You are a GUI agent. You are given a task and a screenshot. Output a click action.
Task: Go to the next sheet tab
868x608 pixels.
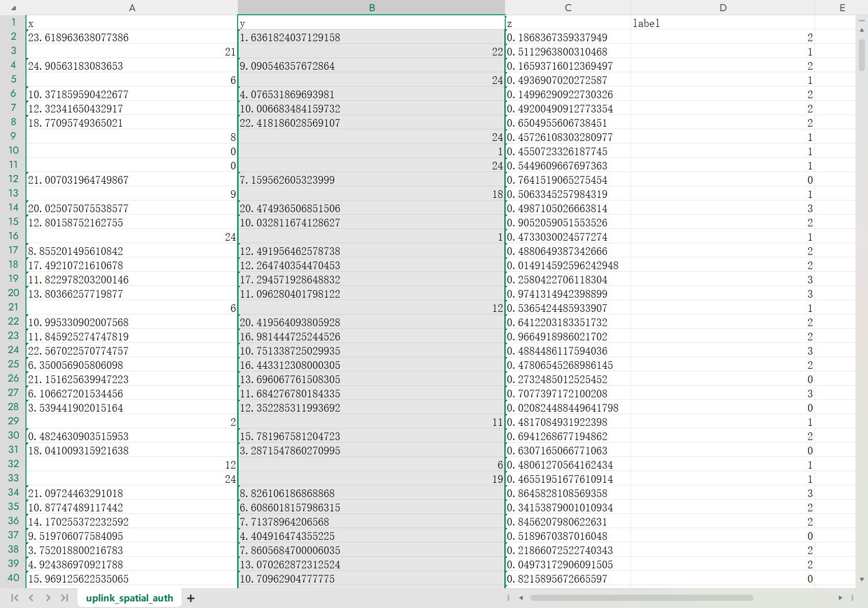coord(48,598)
